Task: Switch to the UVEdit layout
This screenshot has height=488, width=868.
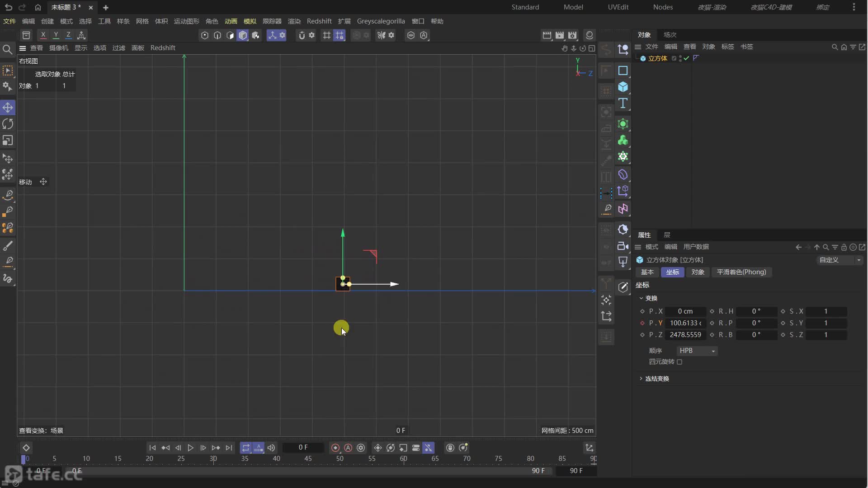Action: pos(618,7)
